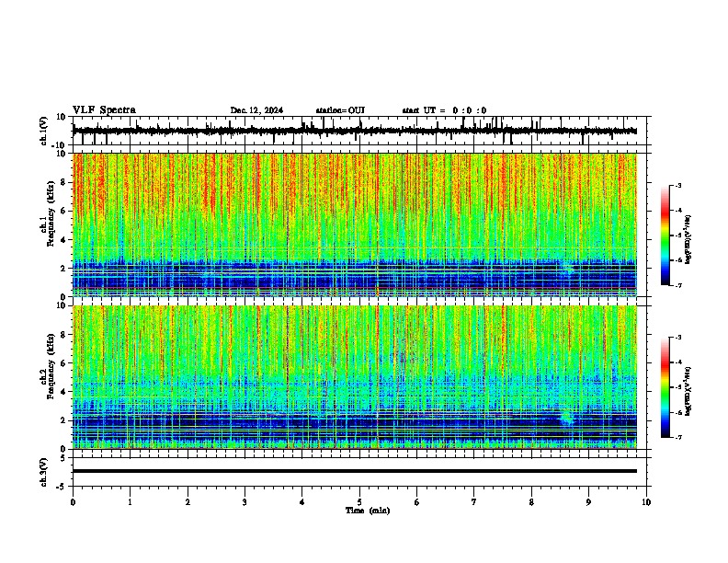Click the ch.3 voltage tick label "-5"

62,487
